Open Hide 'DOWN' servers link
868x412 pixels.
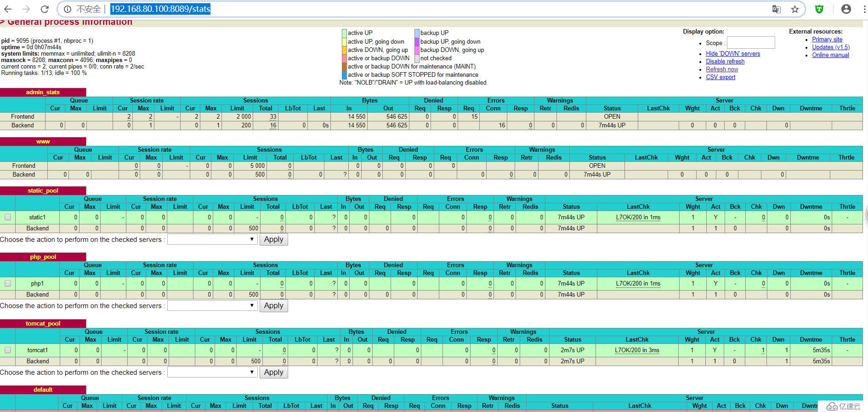pos(733,54)
